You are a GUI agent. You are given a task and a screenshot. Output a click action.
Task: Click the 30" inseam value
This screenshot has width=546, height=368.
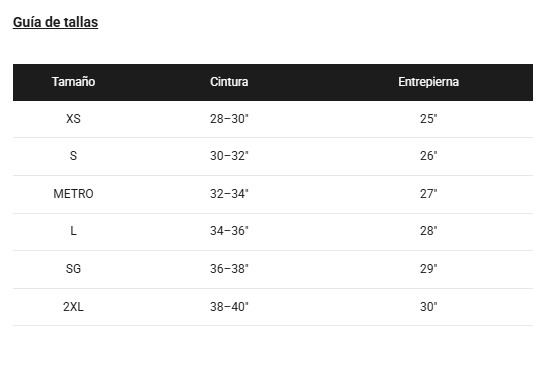[x=429, y=307]
